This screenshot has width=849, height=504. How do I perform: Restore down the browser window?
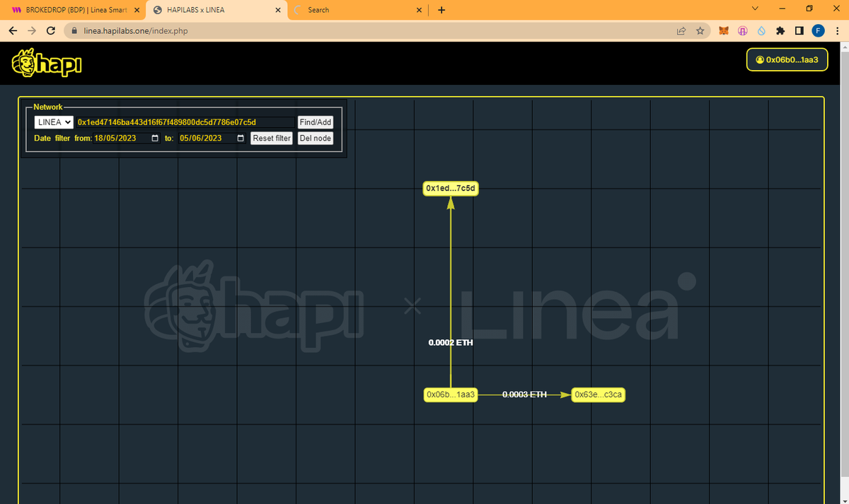point(809,9)
